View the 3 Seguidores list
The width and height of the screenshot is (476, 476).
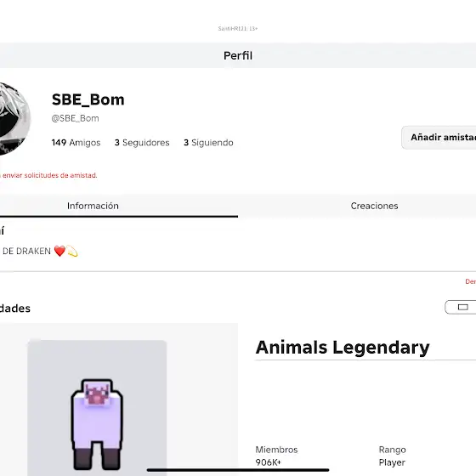click(x=142, y=143)
